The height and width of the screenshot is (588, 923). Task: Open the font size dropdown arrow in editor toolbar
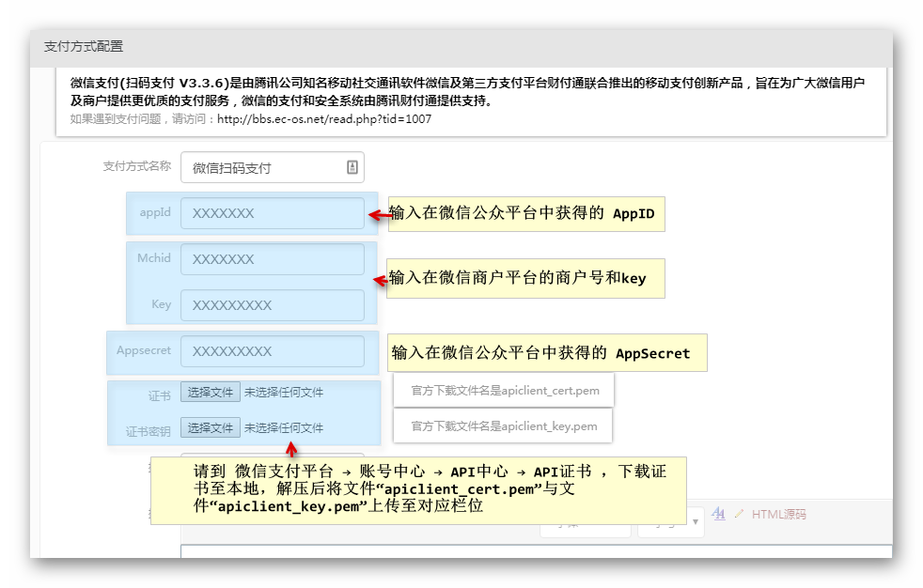(x=696, y=521)
